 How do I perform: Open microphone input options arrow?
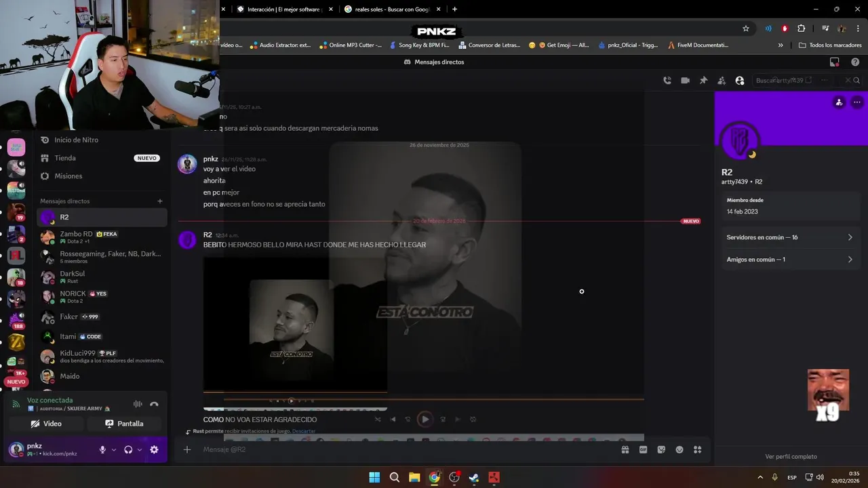(x=114, y=449)
